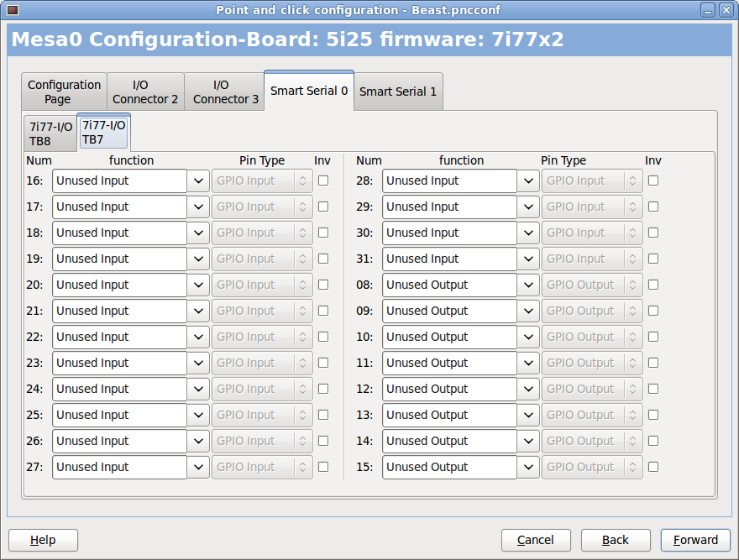Check the Inv box for pin 08
739x560 pixels.
click(x=653, y=285)
